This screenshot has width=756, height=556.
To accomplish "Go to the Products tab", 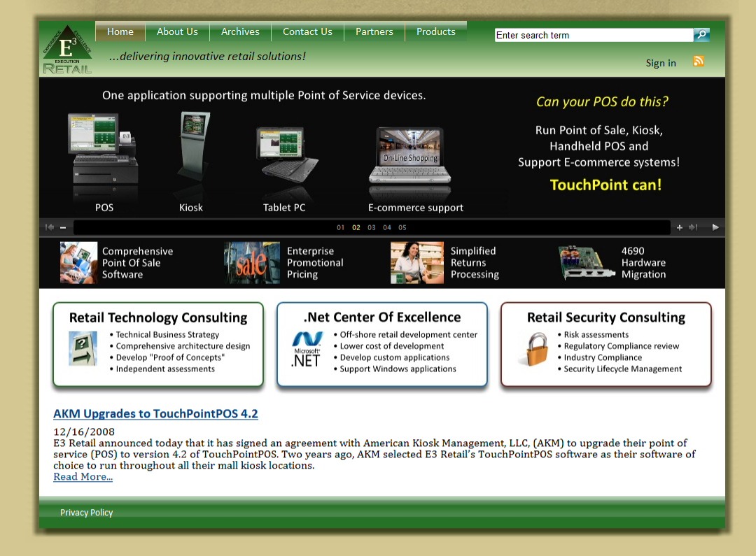I will (x=435, y=31).
